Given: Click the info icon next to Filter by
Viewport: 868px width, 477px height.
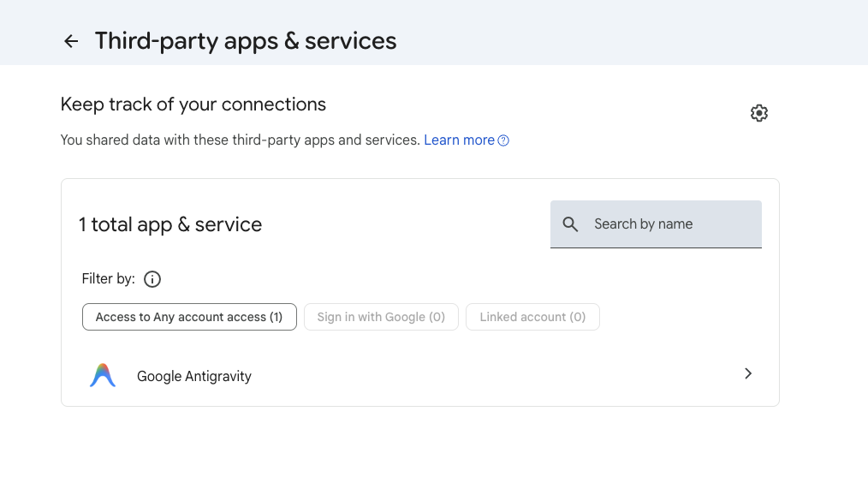Looking at the screenshot, I should (x=152, y=279).
